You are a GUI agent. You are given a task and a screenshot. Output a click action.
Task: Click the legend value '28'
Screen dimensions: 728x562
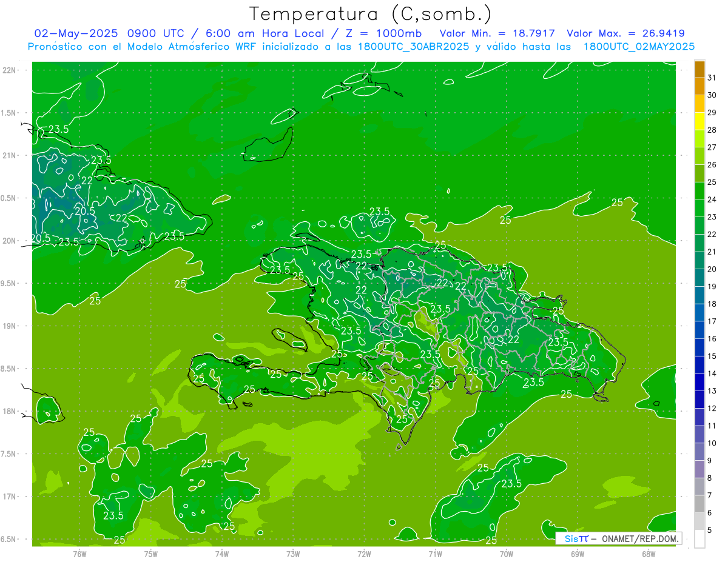(712, 130)
